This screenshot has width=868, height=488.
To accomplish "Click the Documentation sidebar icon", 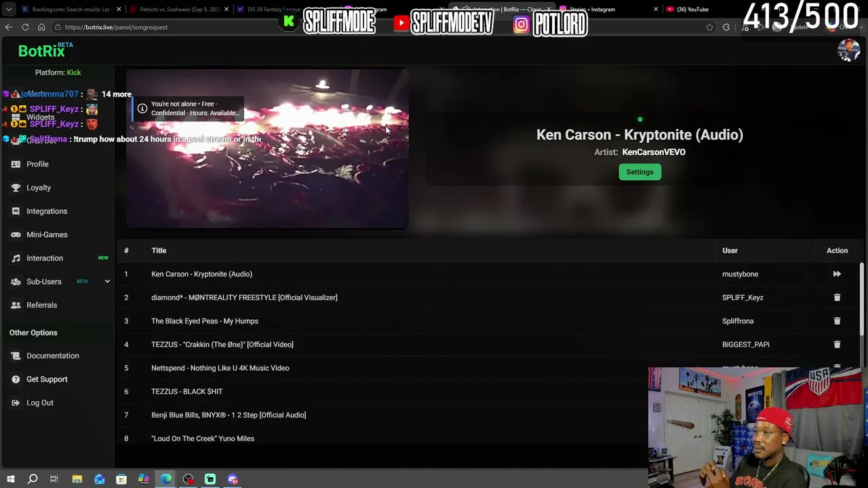I will click(16, 356).
